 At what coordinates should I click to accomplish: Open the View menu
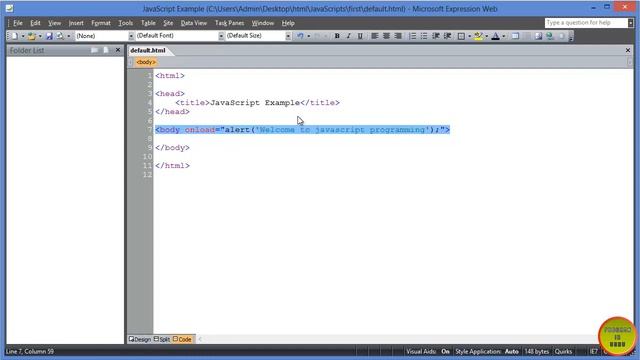tap(54, 23)
